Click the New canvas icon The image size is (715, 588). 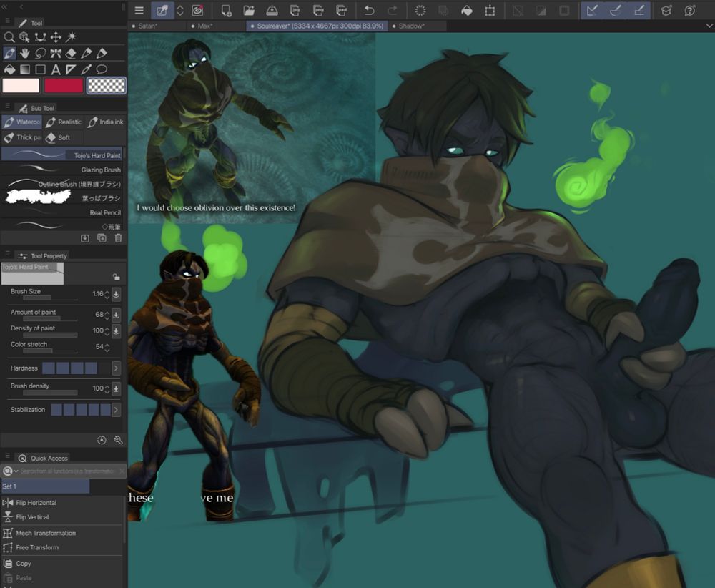click(226, 11)
